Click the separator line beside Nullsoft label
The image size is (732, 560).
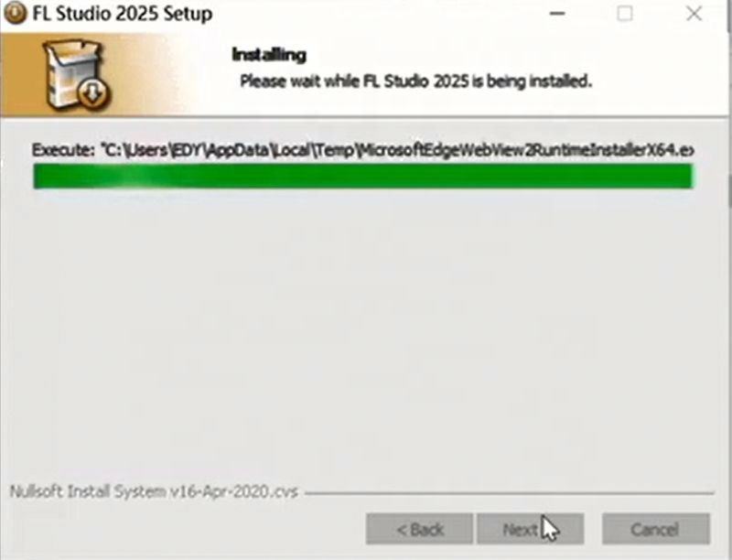(x=510, y=493)
